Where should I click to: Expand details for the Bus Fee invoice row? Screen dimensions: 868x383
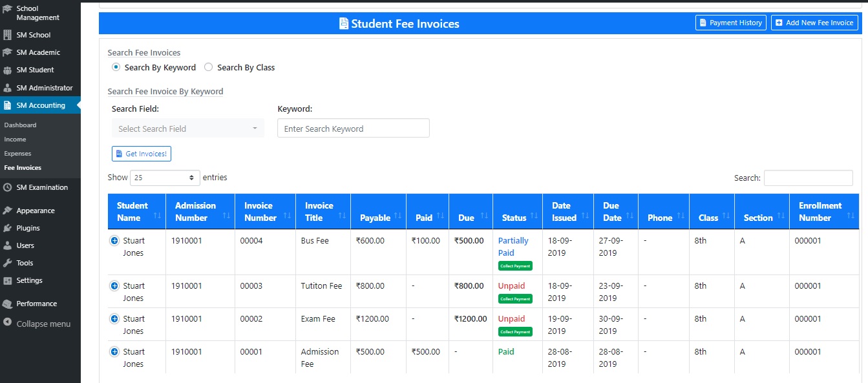(114, 240)
